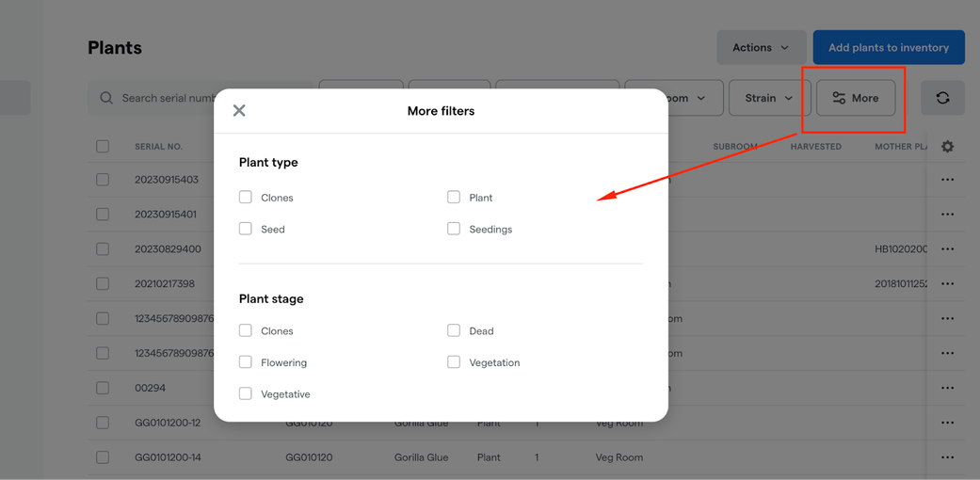Click the Plants page heading

[115, 47]
